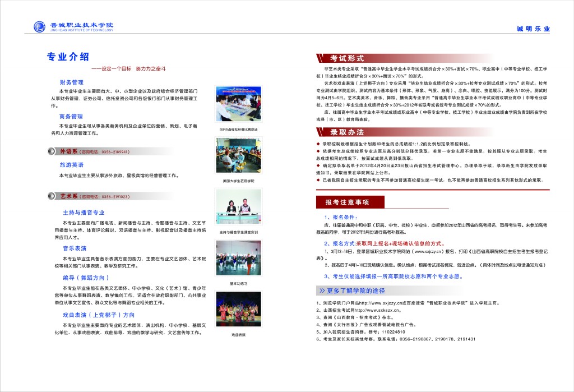Viewport: 574px width, 392px height.
Task: Click the red diamond before 录取控制线
Action: [x=318, y=144]
